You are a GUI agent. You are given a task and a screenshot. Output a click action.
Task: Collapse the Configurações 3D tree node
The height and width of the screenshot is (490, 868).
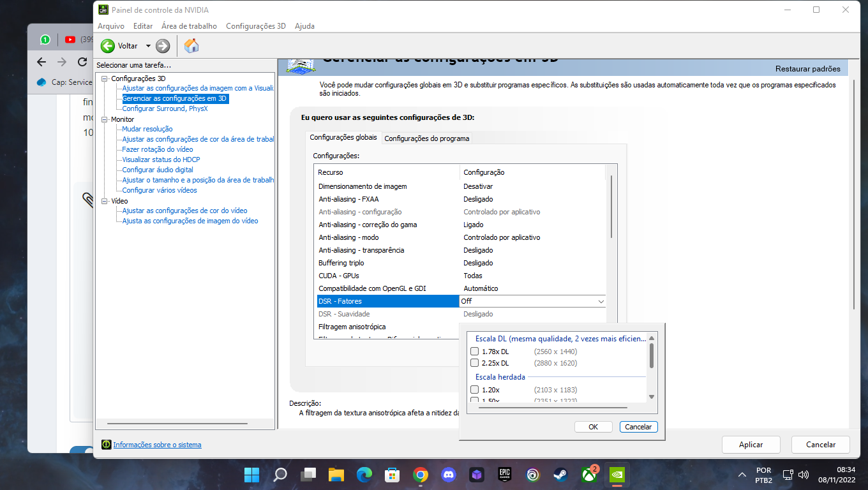[105, 78]
